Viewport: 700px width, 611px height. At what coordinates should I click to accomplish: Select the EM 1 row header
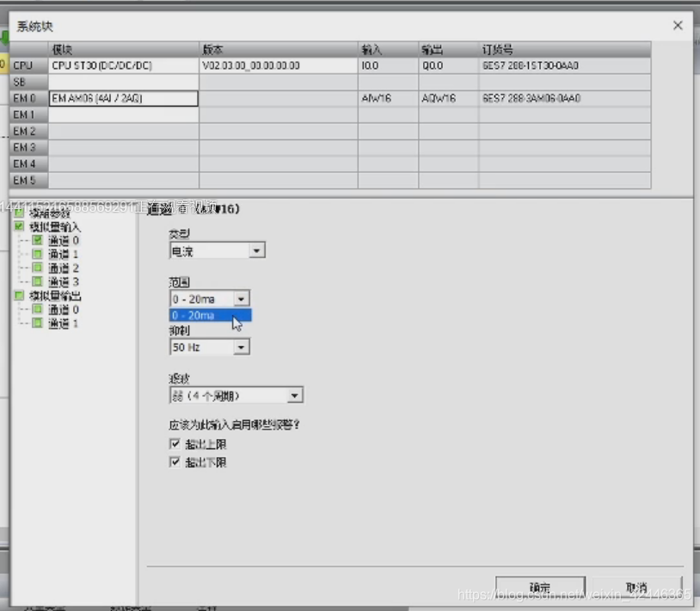click(x=29, y=114)
